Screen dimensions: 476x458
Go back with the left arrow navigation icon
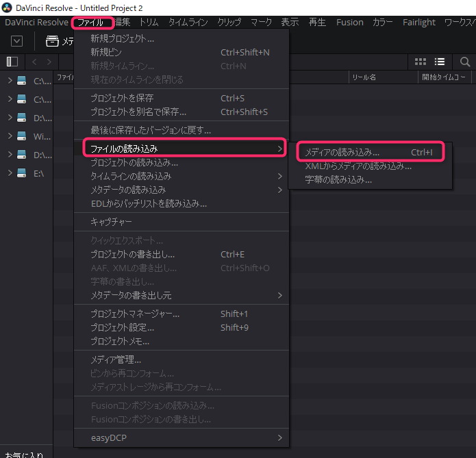(34, 62)
